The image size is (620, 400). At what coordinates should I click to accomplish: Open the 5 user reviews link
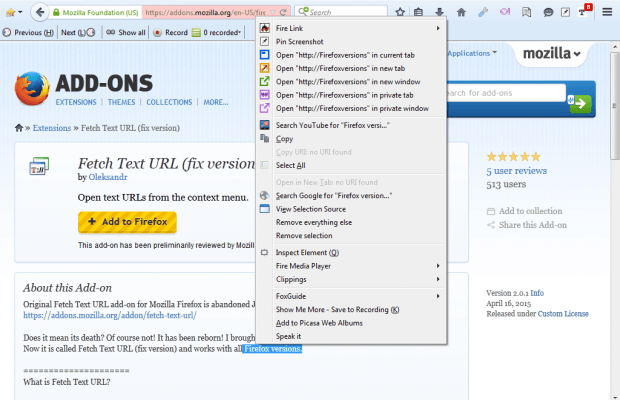click(x=516, y=171)
